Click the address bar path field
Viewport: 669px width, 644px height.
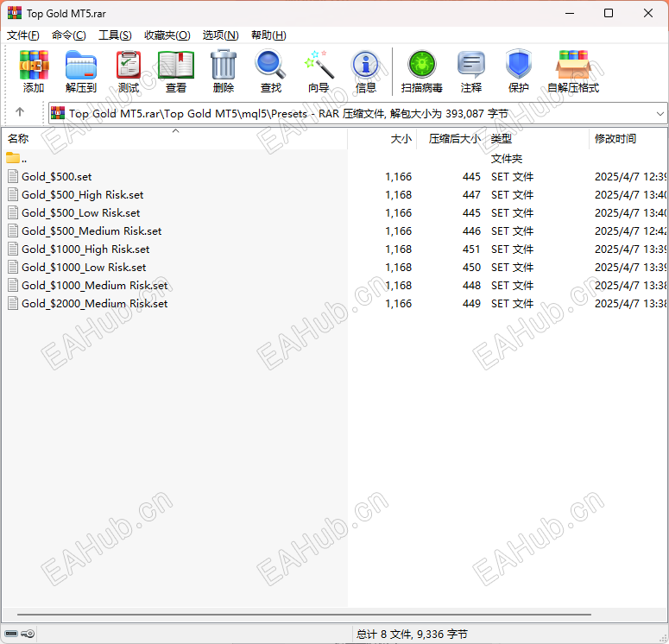[357, 114]
